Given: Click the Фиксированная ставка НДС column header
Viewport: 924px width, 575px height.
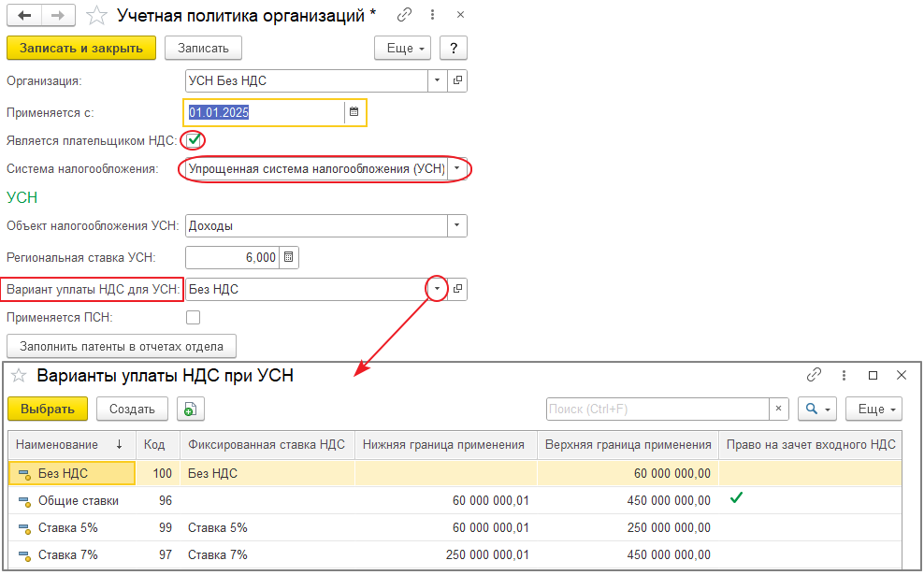Looking at the screenshot, I should [267, 445].
